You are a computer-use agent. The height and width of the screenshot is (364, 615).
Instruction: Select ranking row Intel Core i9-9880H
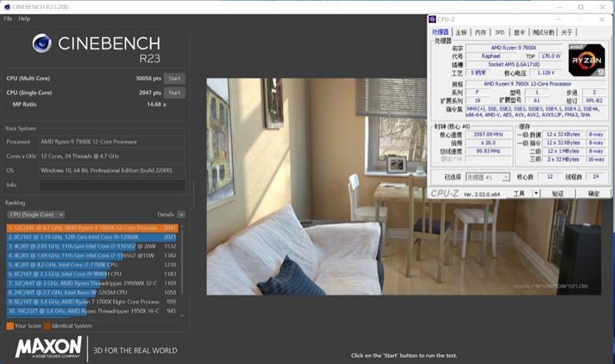pos(92,274)
